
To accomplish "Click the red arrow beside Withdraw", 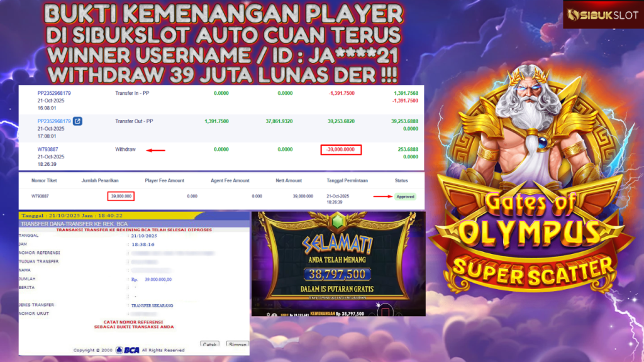I will pos(156,150).
